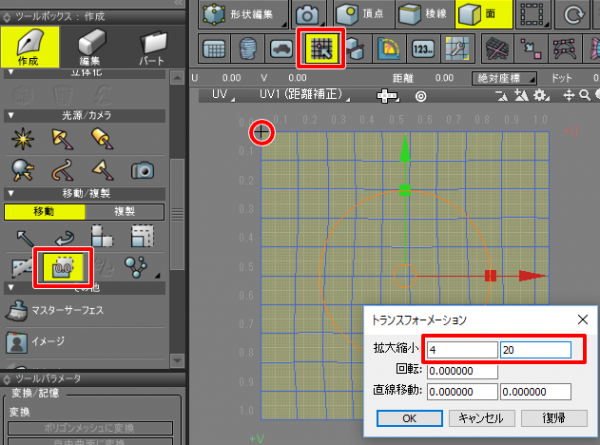The image size is (600, 445).
Task: Open the パート (Part) toolbox tab
Action: 152,47
